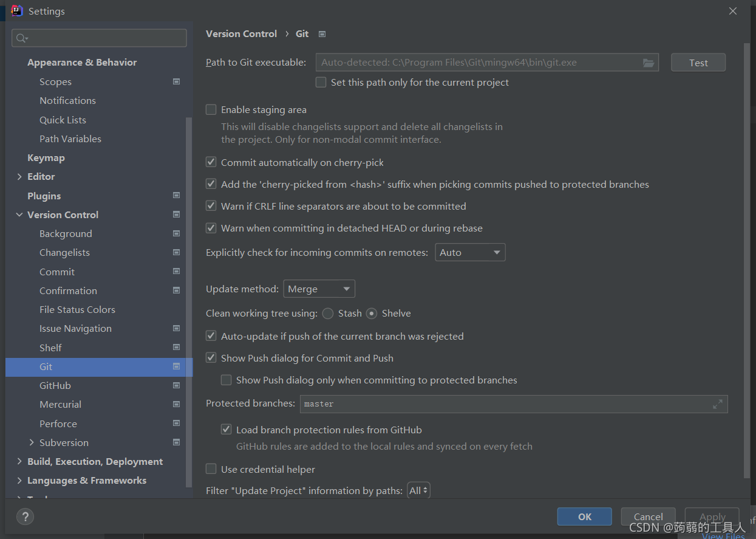Click the project icon on GitHub row

(177, 385)
